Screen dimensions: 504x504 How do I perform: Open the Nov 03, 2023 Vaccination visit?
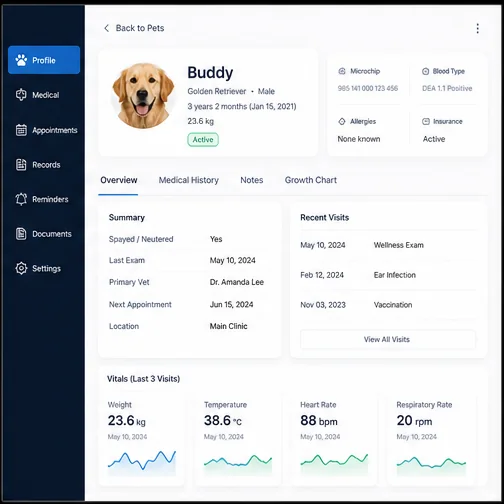pos(388,305)
